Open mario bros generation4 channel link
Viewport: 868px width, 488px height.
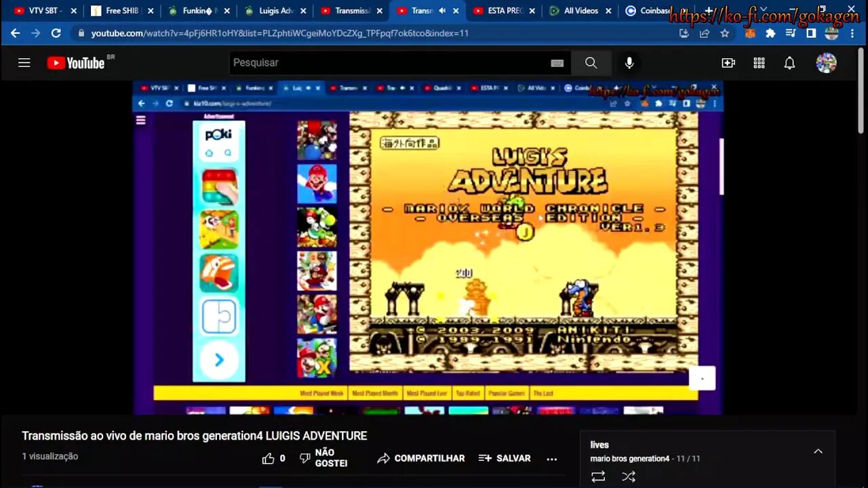coord(630,459)
